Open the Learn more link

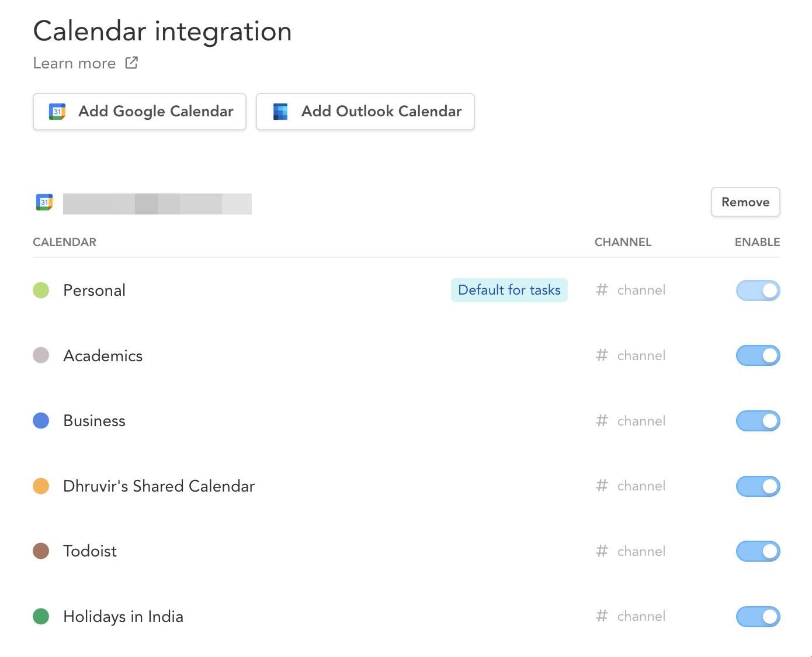75,63
